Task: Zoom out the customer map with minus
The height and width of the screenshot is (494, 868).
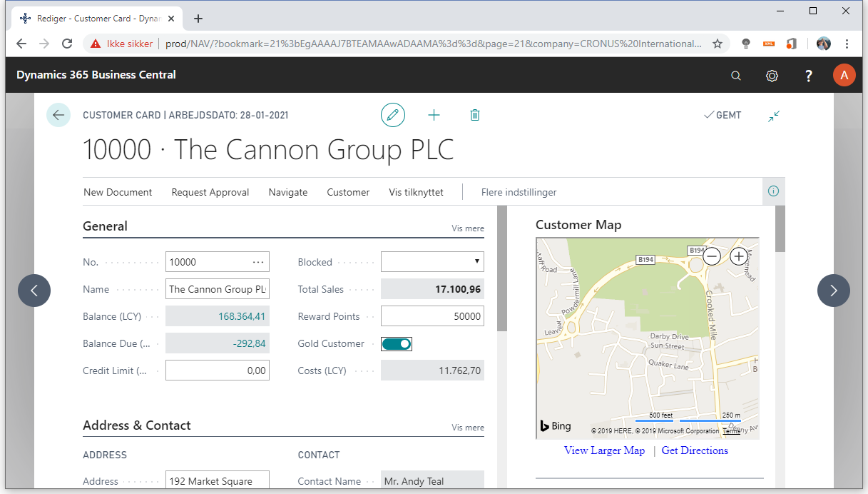Action: click(712, 256)
